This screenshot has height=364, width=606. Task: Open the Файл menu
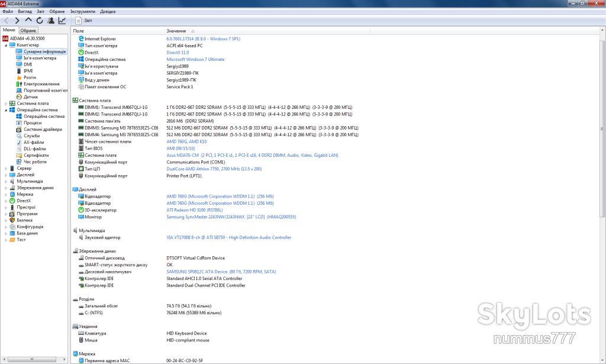[x=8, y=12]
